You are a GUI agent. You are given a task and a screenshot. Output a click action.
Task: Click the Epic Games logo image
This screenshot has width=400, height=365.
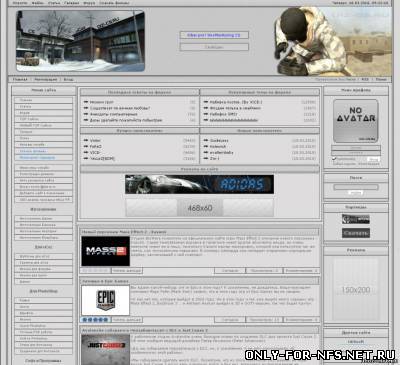[x=105, y=300]
